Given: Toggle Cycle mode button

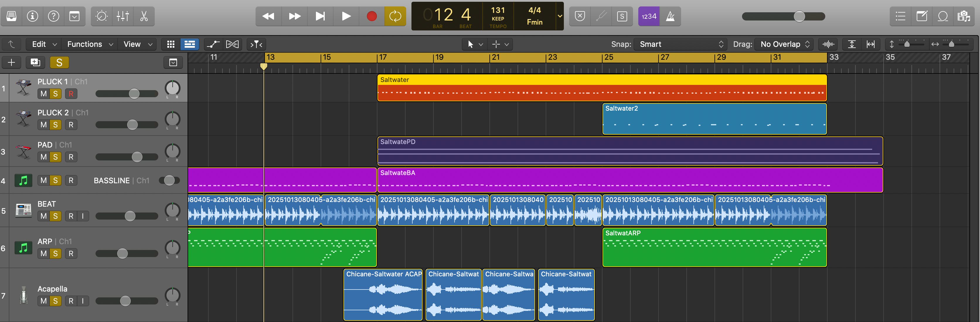Looking at the screenshot, I should (x=395, y=16).
